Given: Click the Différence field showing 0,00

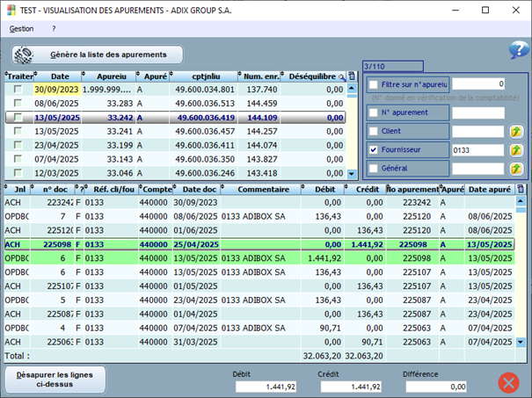Looking at the screenshot, I should 436,387.
